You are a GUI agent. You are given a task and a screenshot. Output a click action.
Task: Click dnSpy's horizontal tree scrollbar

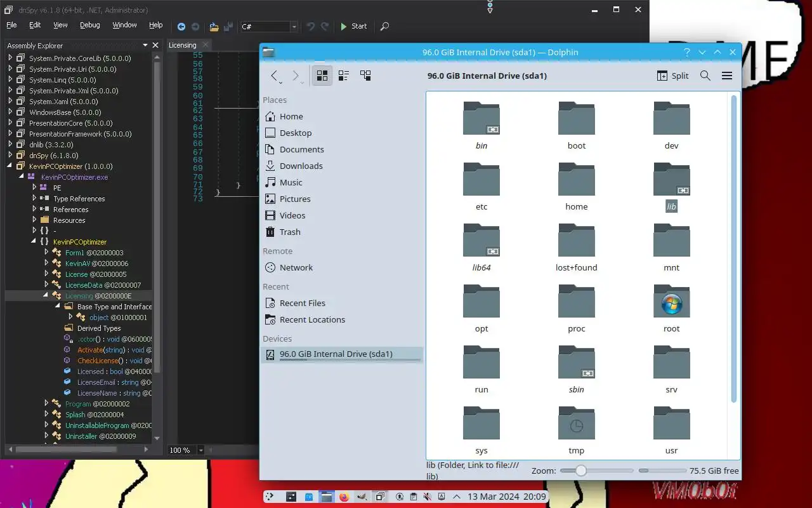[x=66, y=450]
